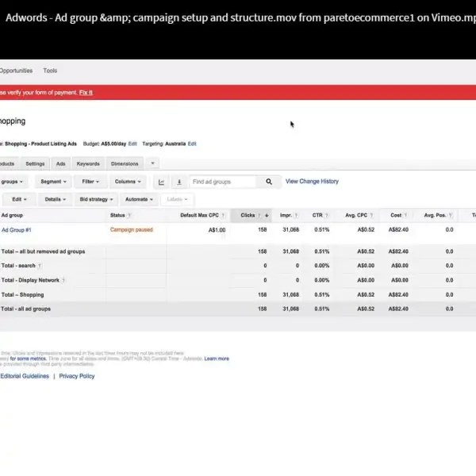
Task: Open the Opportunities menu
Action: tap(16, 71)
